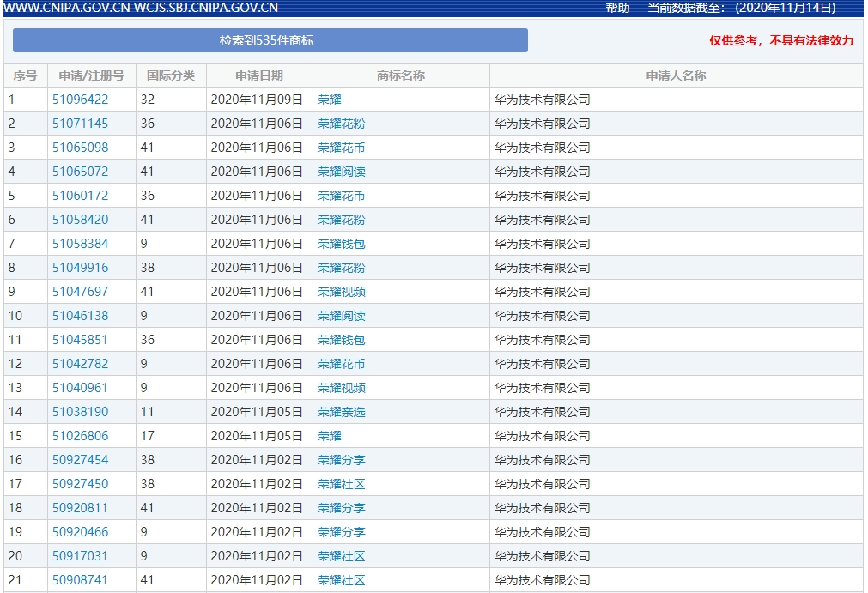Screen dimensions: 868x593
Task: Open trademark 荣耀花粉 in row 6
Action: (341, 220)
